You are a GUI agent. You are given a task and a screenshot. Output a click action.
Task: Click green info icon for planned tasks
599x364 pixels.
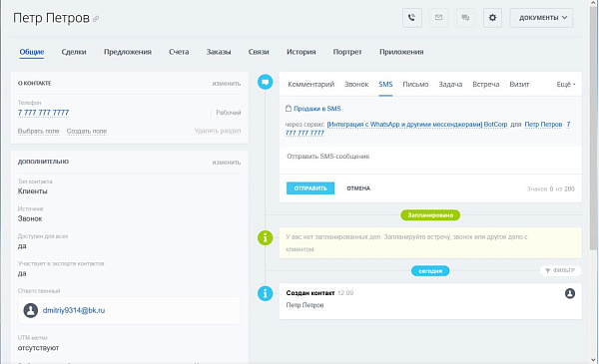(x=266, y=237)
